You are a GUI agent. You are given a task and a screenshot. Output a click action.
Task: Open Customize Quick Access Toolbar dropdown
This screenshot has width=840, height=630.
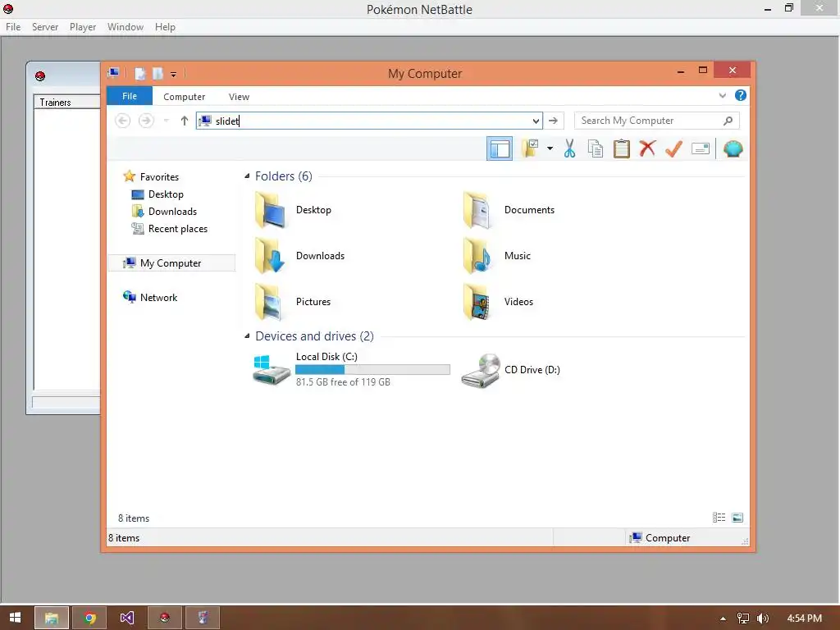point(174,75)
